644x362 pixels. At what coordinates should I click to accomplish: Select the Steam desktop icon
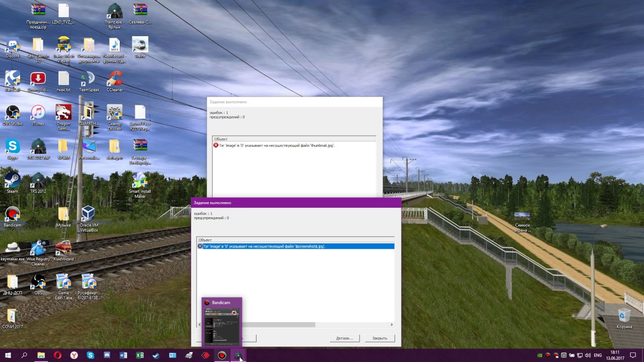tap(13, 183)
